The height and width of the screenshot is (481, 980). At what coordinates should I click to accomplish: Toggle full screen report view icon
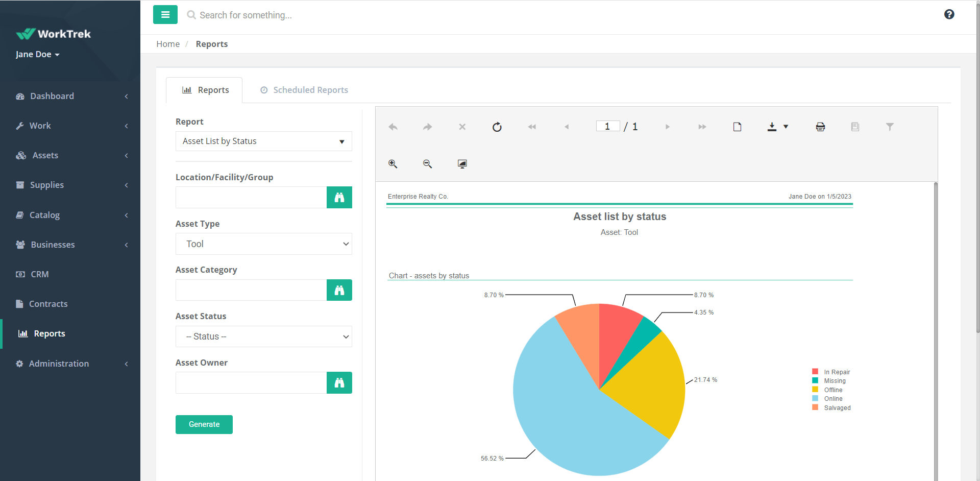click(462, 164)
